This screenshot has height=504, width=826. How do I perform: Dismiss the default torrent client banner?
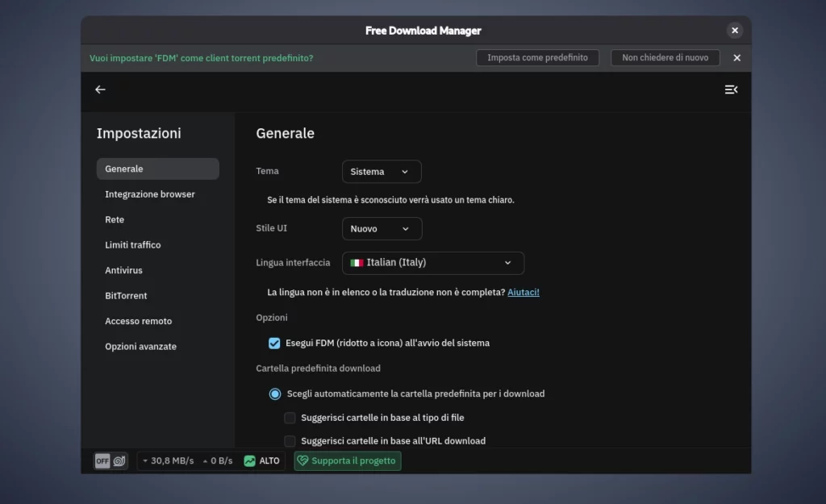tap(737, 58)
